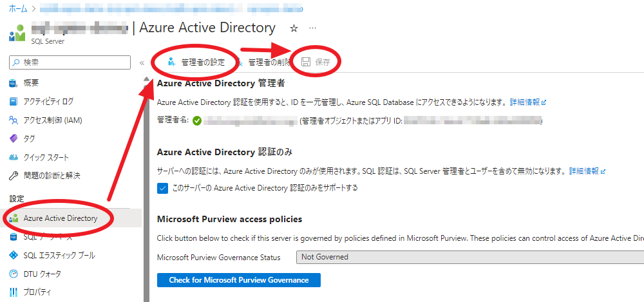Click the 概要 SQL icon
Image resolution: width=644 pixels, height=302 pixels.
coord(13,84)
